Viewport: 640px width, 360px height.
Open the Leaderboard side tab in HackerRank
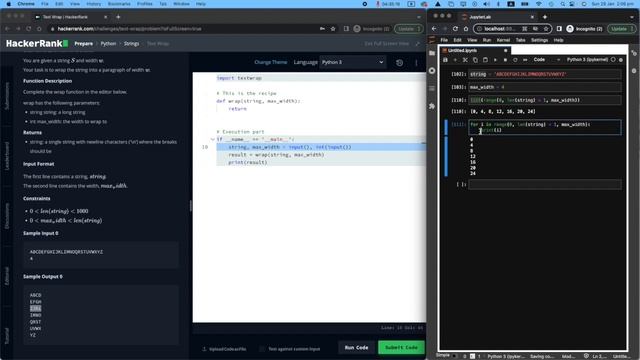[x=7, y=156]
